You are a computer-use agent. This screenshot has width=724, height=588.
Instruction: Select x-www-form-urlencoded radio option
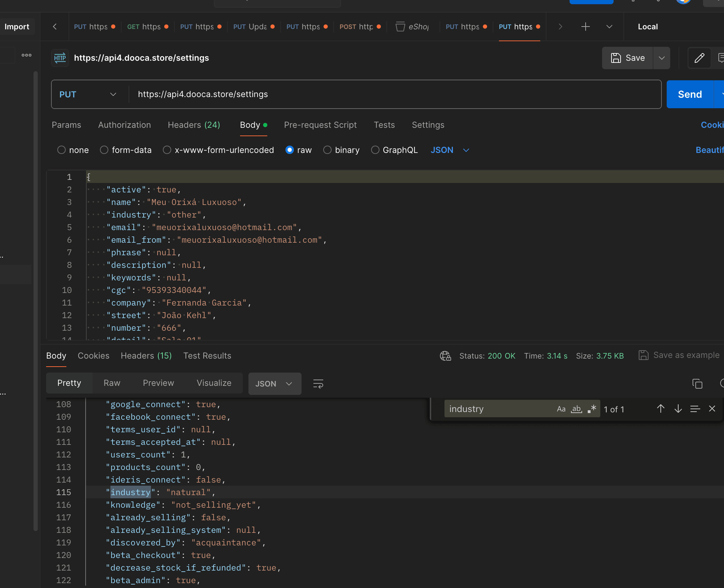click(x=167, y=150)
